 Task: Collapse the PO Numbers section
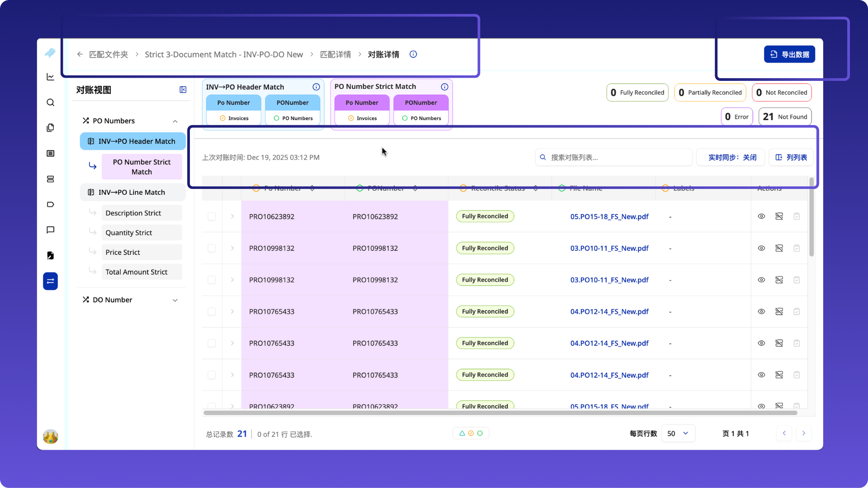tap(175, 121)
